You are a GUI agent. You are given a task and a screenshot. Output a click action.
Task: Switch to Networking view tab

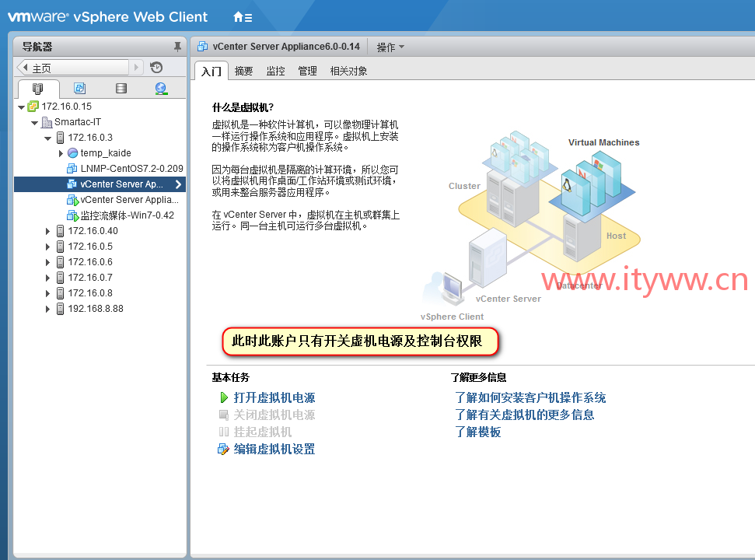coord(161,88)
